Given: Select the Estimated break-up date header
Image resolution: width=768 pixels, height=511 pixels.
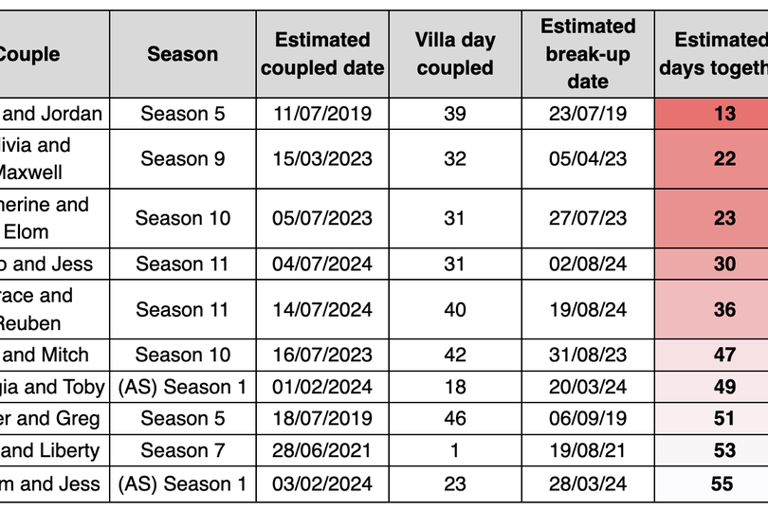Looking at the screenshot, I should [588, 54].
